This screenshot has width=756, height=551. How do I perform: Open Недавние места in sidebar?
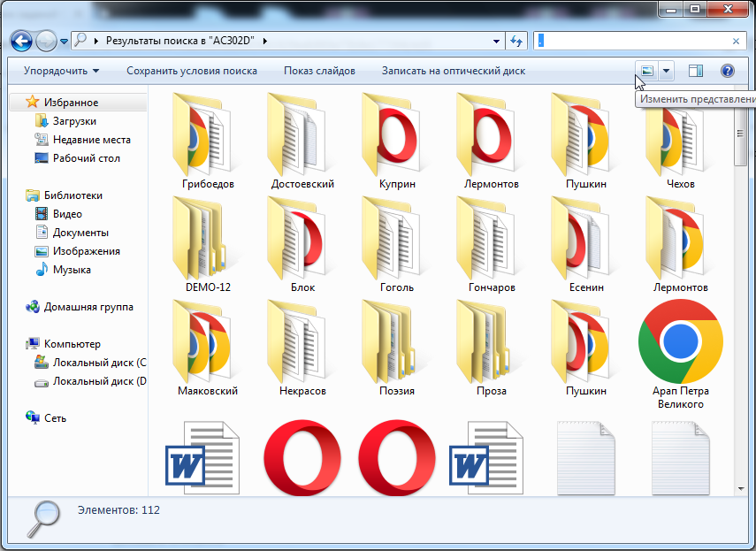point(92,140)
